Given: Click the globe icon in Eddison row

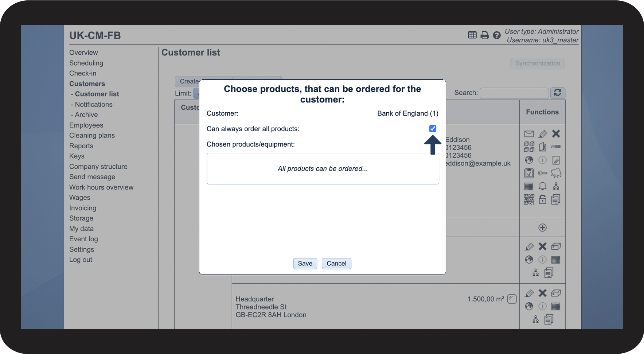Looking at the screenshot, I should [529, 160].
